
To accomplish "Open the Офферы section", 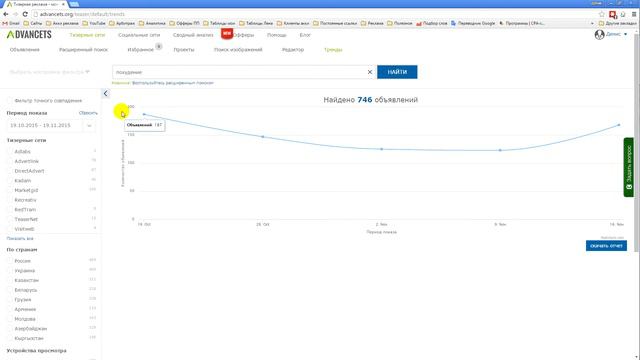I will tap(244, 35).
